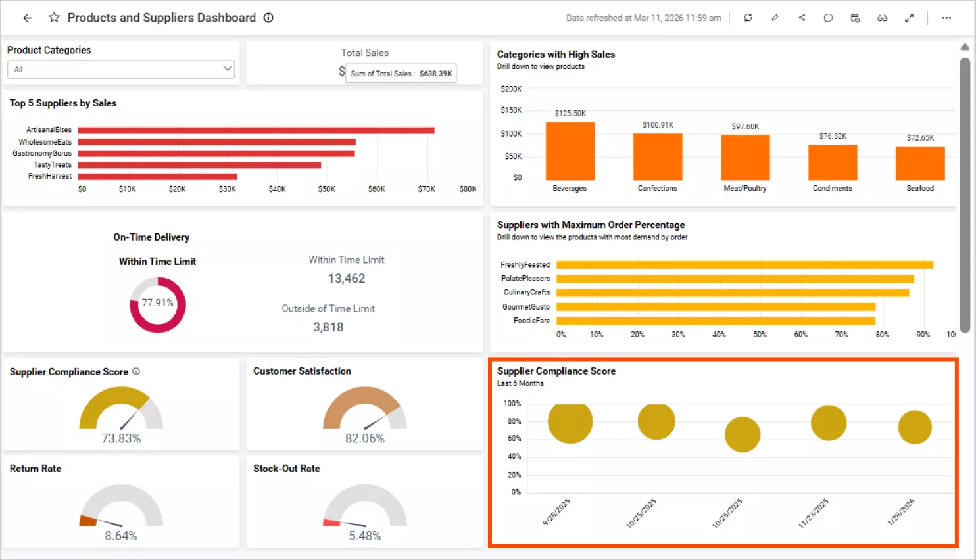Edit dashboard with the pencil icon
This screenshot has height=560, width=976.
tap(775, 18)
